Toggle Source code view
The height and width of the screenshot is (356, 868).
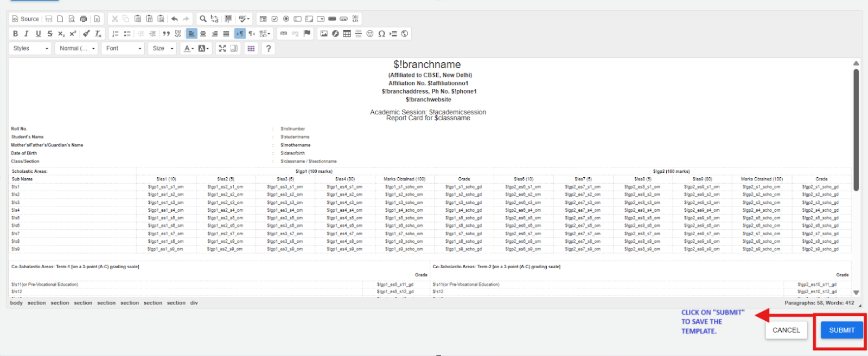point(25,19)
